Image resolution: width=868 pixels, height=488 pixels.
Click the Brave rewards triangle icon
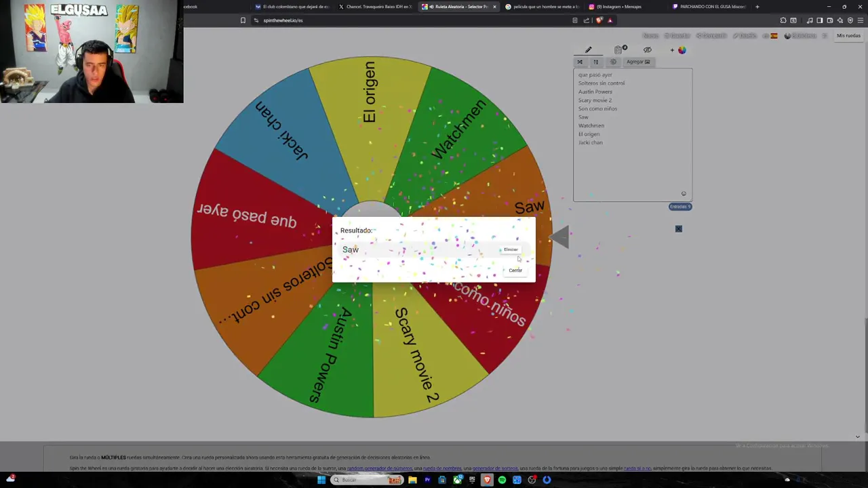click(610, 20)
